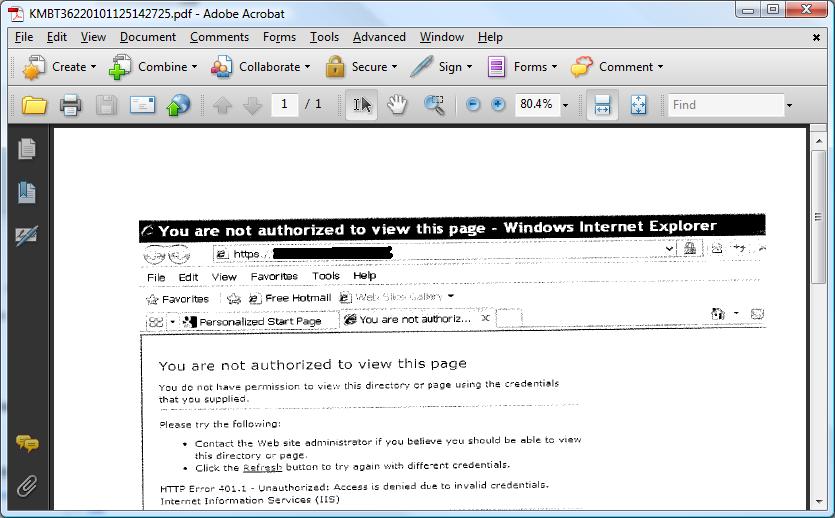Screen dimensions: 835x518
Task: Click the grayed Save floppy disk icon
Action: click(x=106, y=105)
